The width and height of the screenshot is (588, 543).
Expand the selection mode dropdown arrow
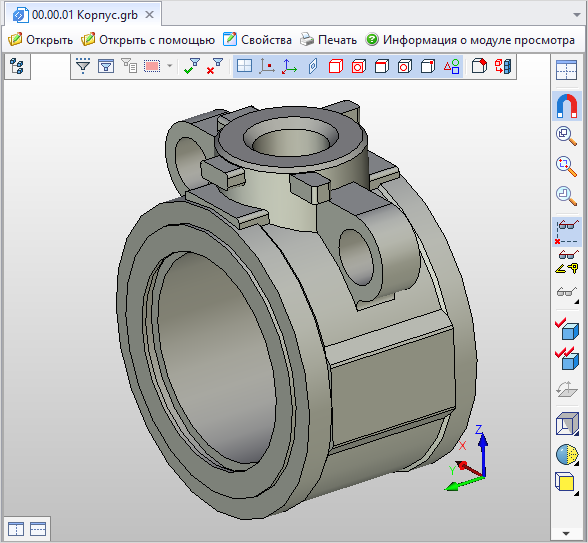[x=170, y=66]
